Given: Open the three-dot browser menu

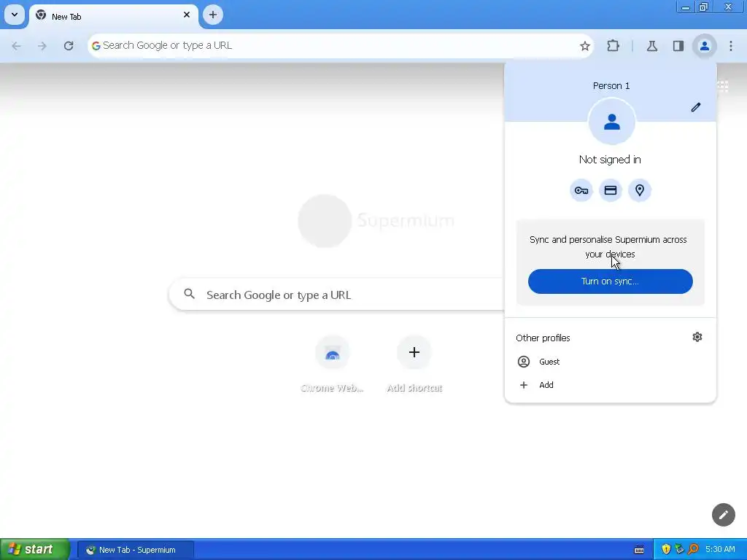Looking at the screenshot, I should click(731, 46).
